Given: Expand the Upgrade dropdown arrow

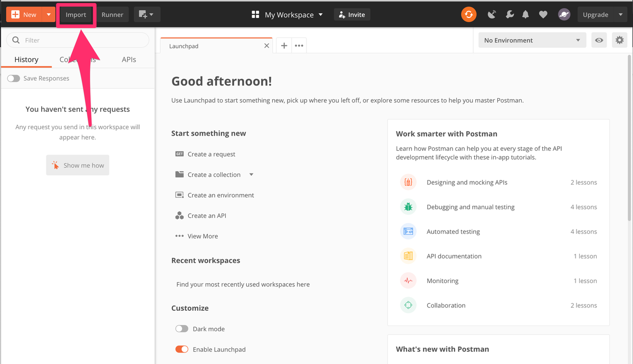Looking at the screenshot, I should point(620,15).
